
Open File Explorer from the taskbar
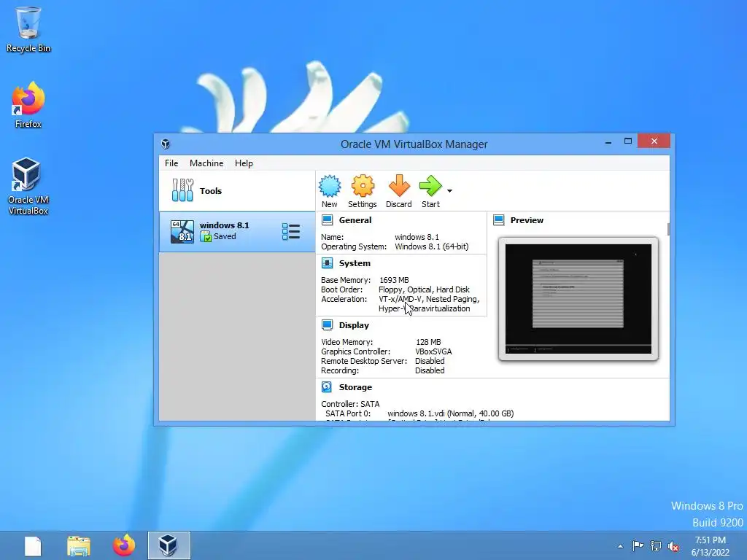coord(79,545)
